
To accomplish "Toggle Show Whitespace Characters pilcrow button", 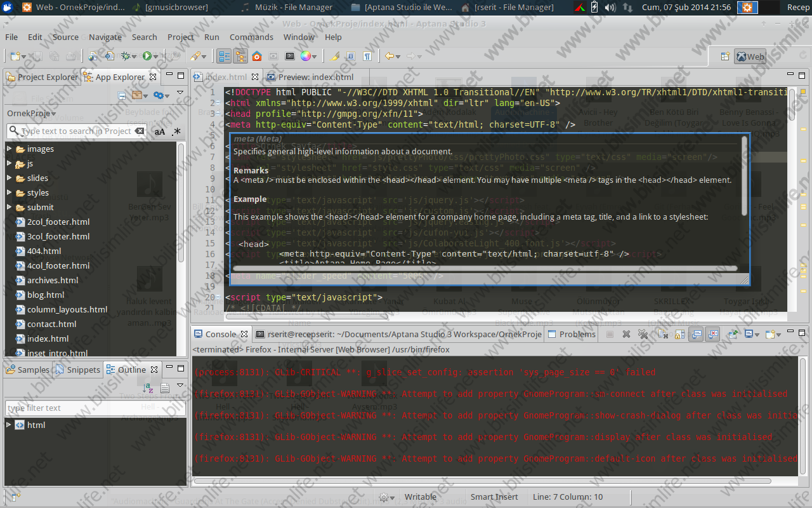I will click(x=367, y=56).
